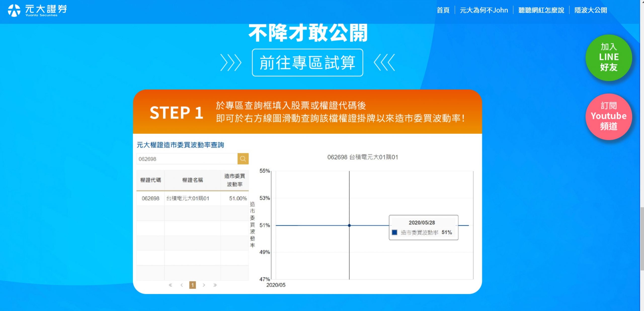Click the warrant code search input field
Image resolution: width=644 pixels, height=311 pixels.
coord(187,159)
